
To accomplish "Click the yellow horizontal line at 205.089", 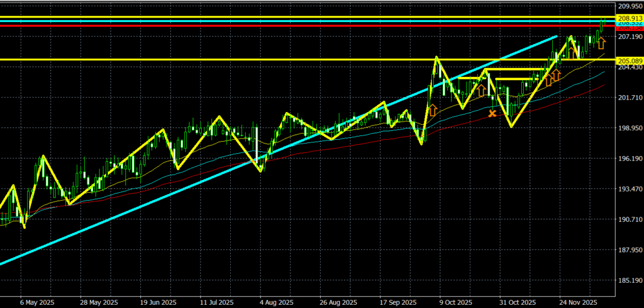I will point(189,60).
